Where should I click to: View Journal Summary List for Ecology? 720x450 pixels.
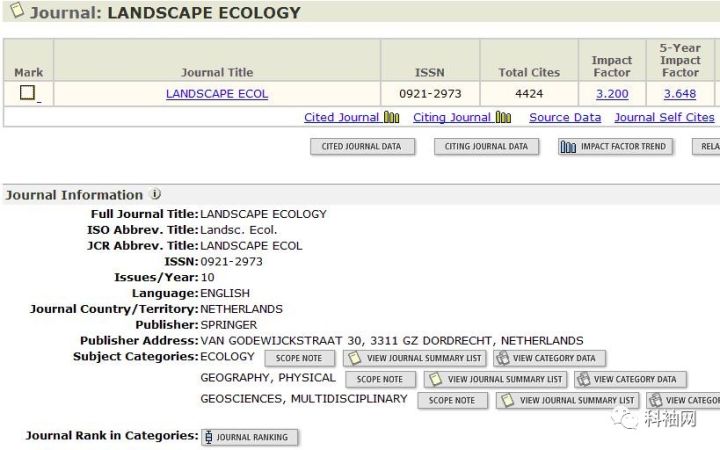click(415, 358)
